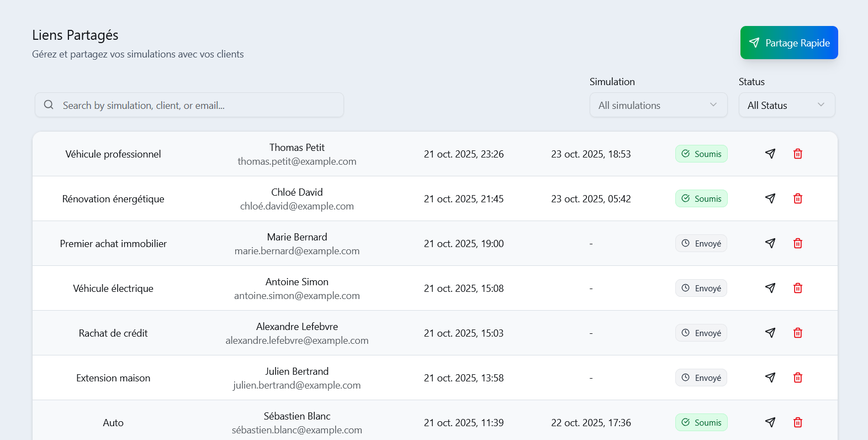Resend Rachat de crédit link

coord(770,333)
